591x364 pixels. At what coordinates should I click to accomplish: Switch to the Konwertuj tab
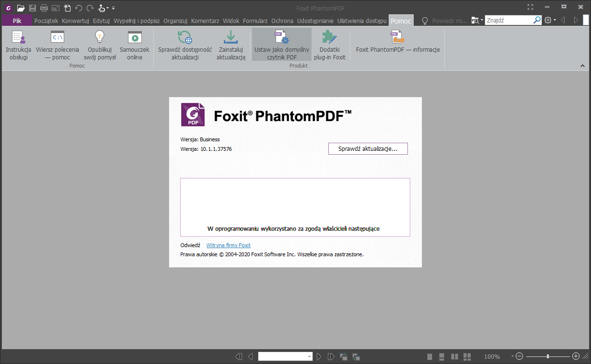[76, 21]
